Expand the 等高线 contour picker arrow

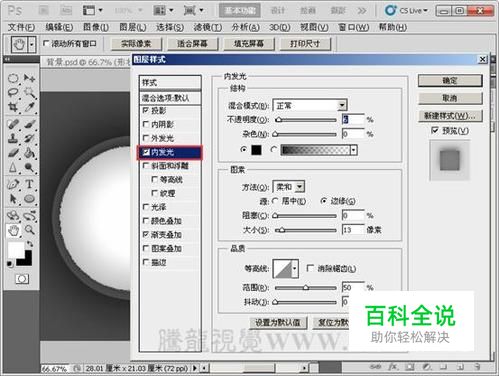pos(295,268)
